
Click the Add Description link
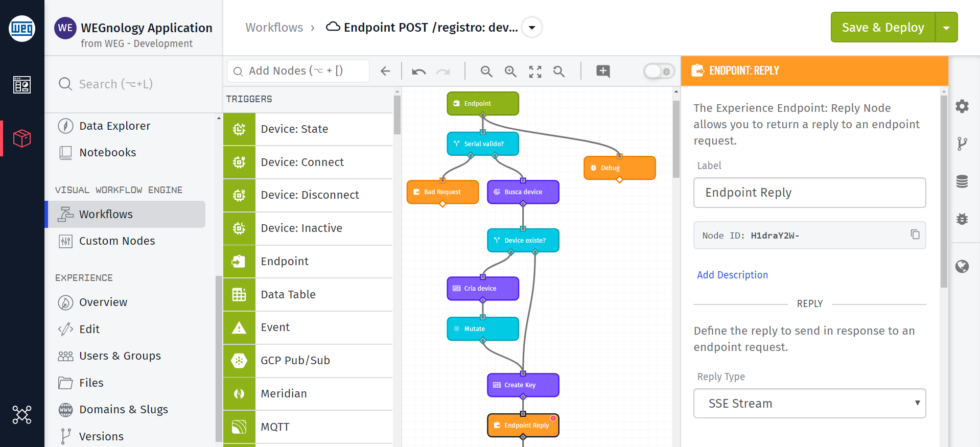[732, 275]
